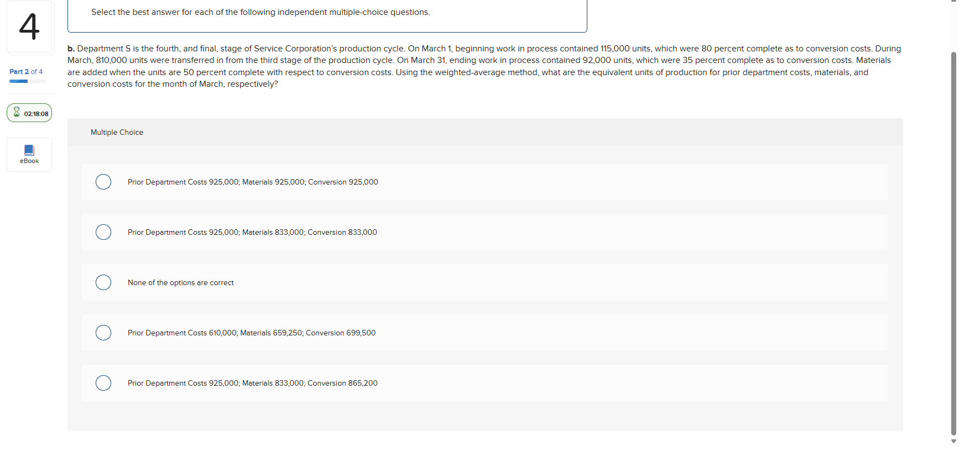The height and width of the screenshot is (452, 980).
Task: Click the Multiple Choice header
Action: pos(117,133)
